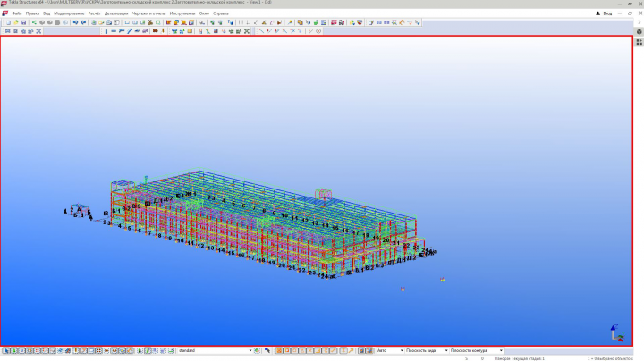Open the "Моделирование" menu
This screenshot has height=361, width=644.
(69, 13)
